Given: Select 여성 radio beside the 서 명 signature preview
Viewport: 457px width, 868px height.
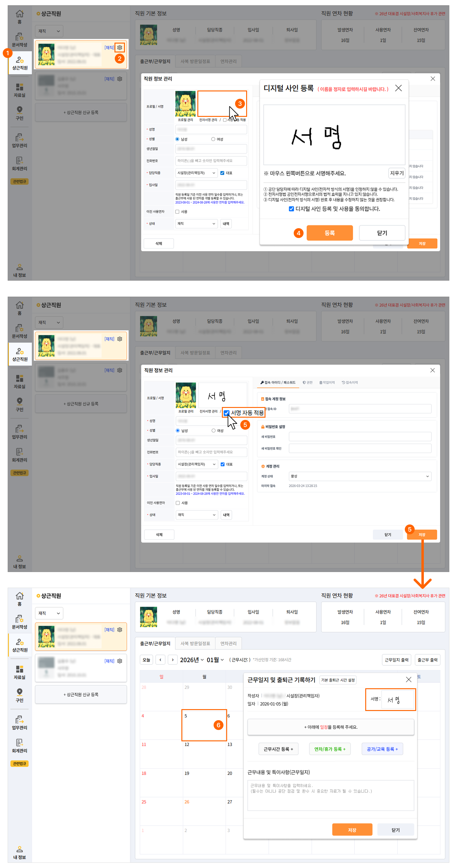Looking at the screenshot, I should click(213, 430).
